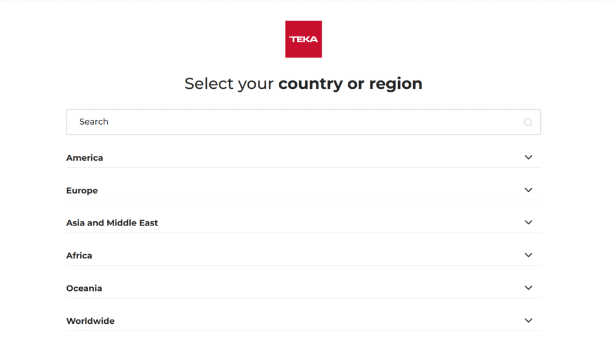The height and width of the screenshot is (364, 614).
Task: Click the bold country or region text
Action: [351, 83]
